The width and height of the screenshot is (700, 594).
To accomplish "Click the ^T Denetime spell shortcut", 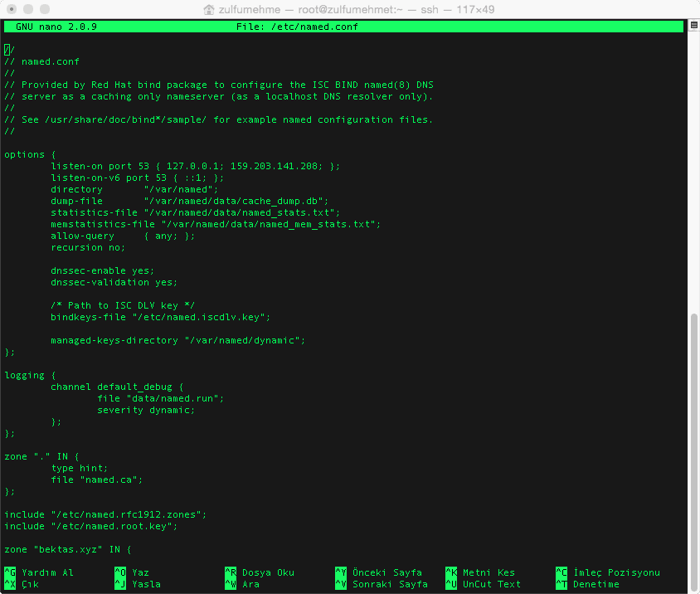I will click(587, 584).
